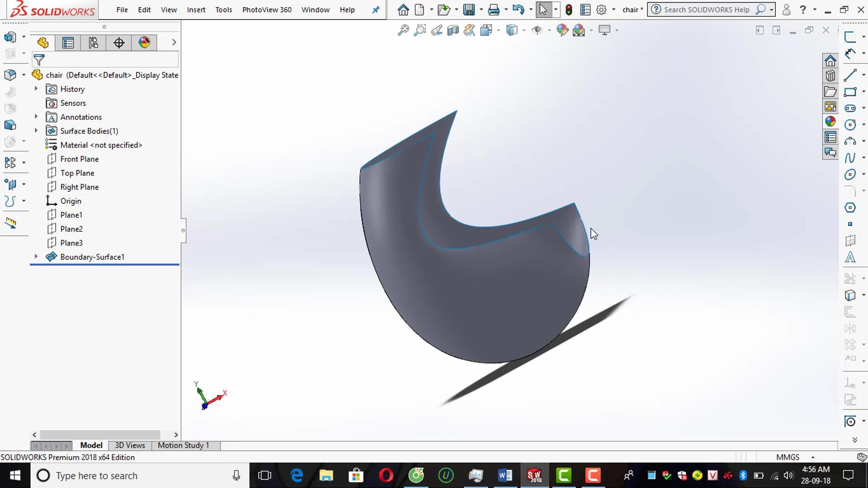868x488 pixels.
Task: Click the Save toolbar icon
Action: (469, 9)
